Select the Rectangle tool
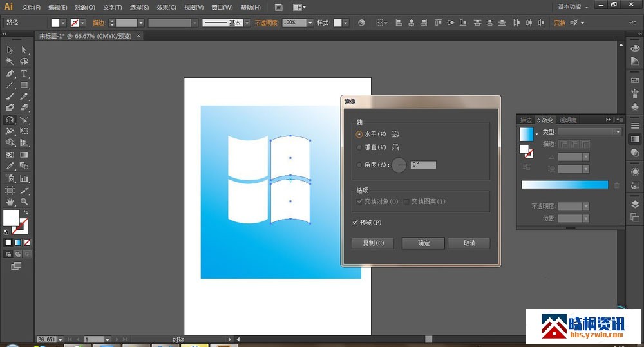Viewport: 644px width, 347px height. [x=24, y=85]
